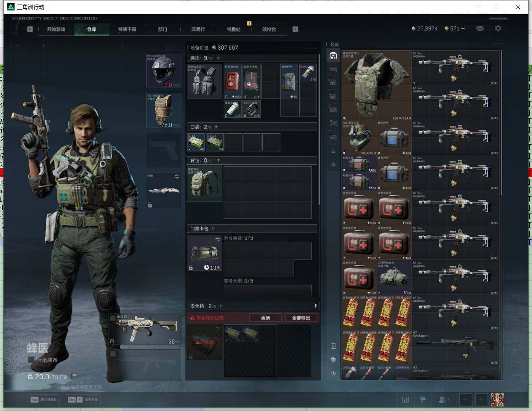Select the equipped QCQ171 primary weapon
The width and height of the screenshot is (532, 411).
point(144,329)
